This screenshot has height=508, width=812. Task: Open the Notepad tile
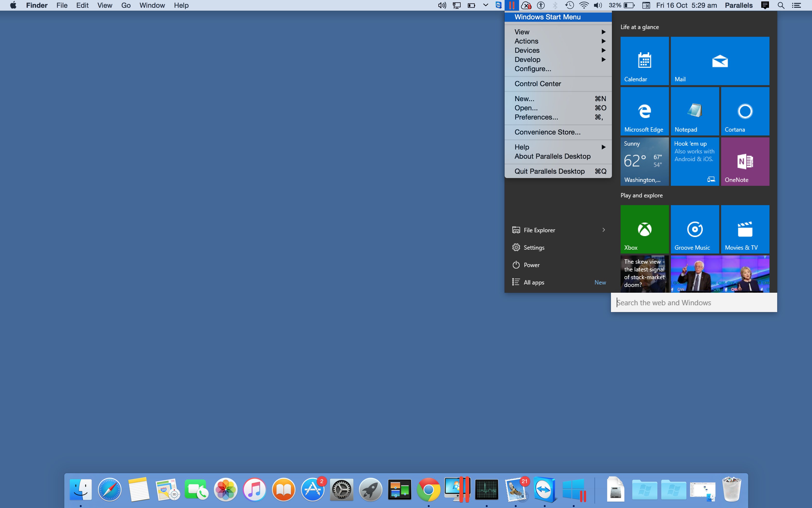(695, 111)
